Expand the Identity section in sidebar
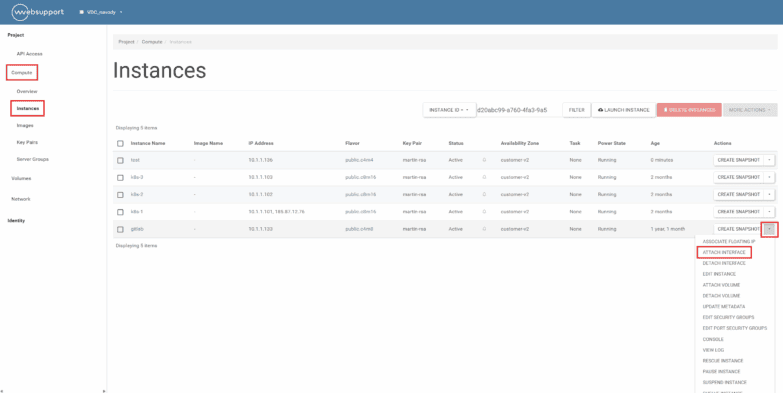The image size is (783, 393). (16, 221)
